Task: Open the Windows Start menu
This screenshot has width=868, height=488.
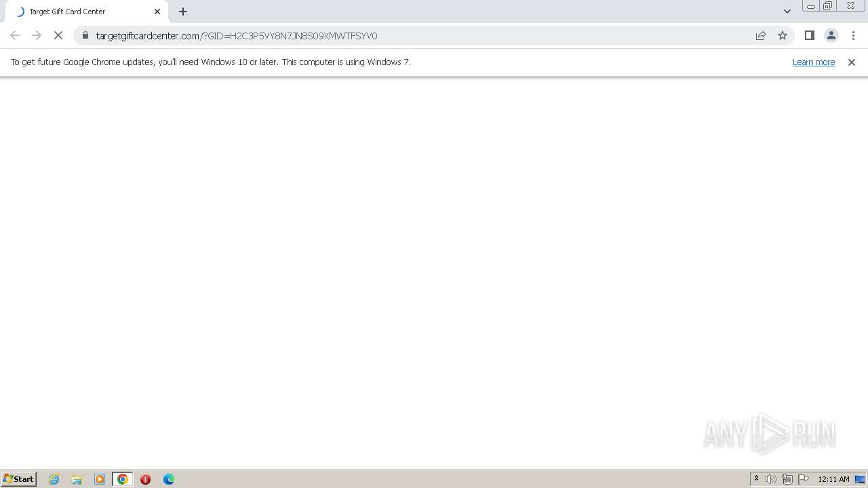Action: [18, 479]
